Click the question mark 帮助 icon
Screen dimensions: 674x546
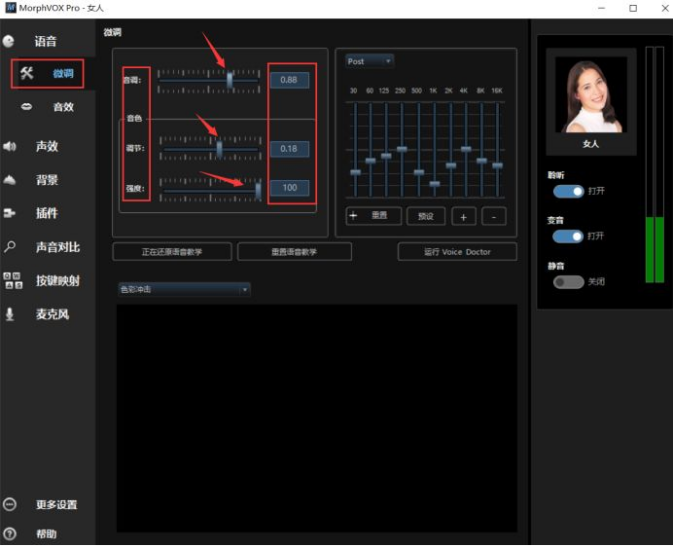[9, 534]
